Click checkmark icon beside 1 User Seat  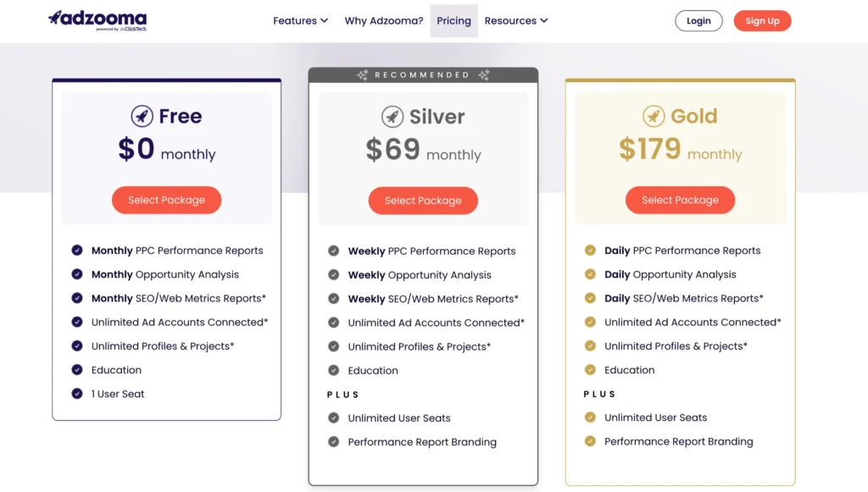tap(77, 394)
